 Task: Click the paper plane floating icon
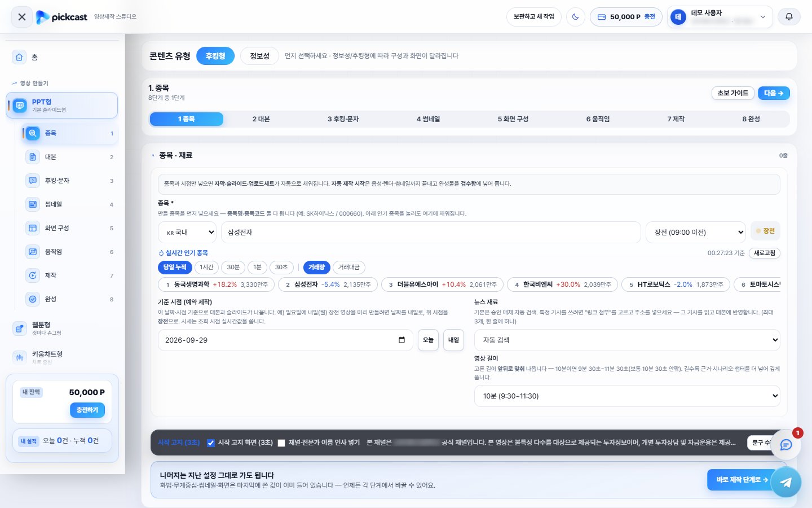click(x=785, y=482)
